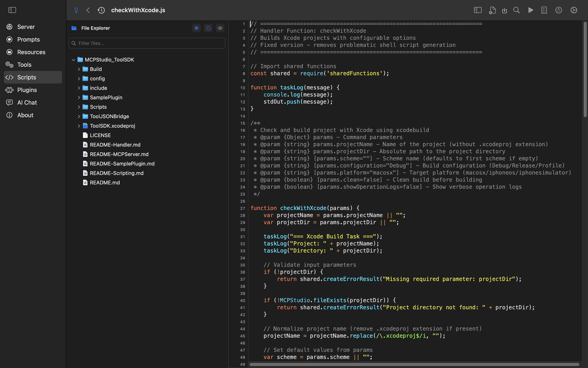The image size is (588, 368).
Task: Open the Server section
Action: (33, 27)
